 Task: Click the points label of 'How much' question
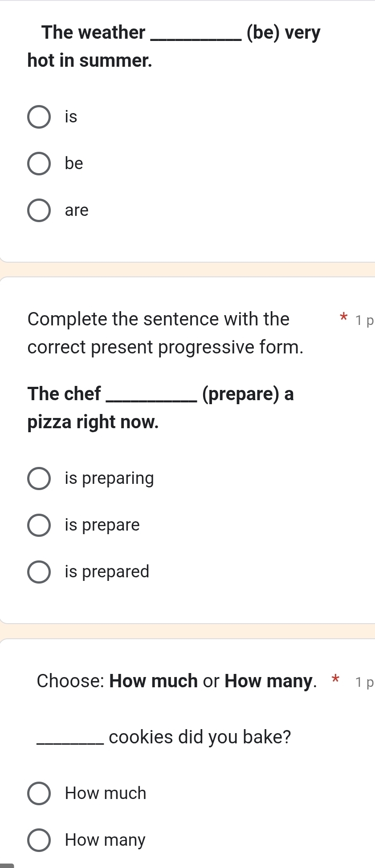365,683
